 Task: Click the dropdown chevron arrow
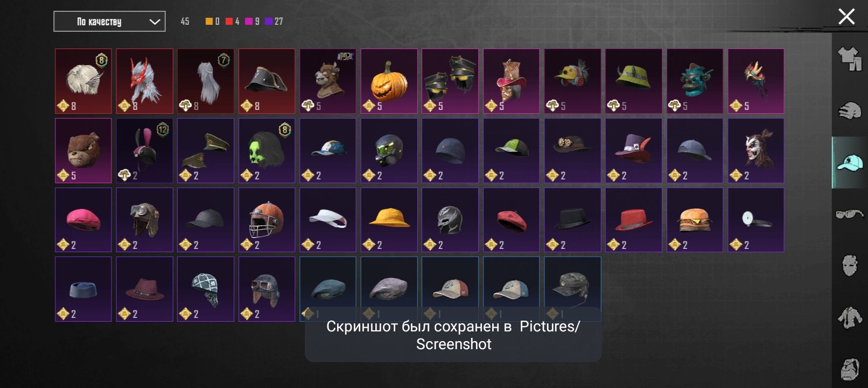[x=155, y=22]
